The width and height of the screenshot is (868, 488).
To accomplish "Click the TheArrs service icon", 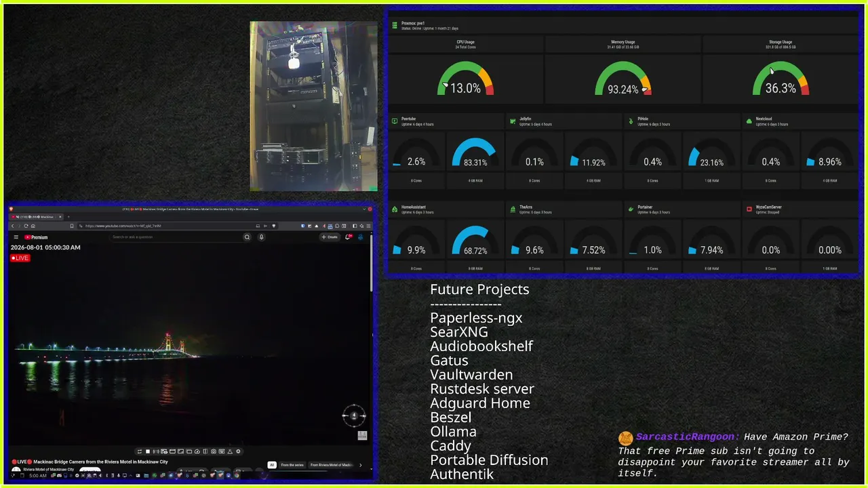I will coord(513,209).
